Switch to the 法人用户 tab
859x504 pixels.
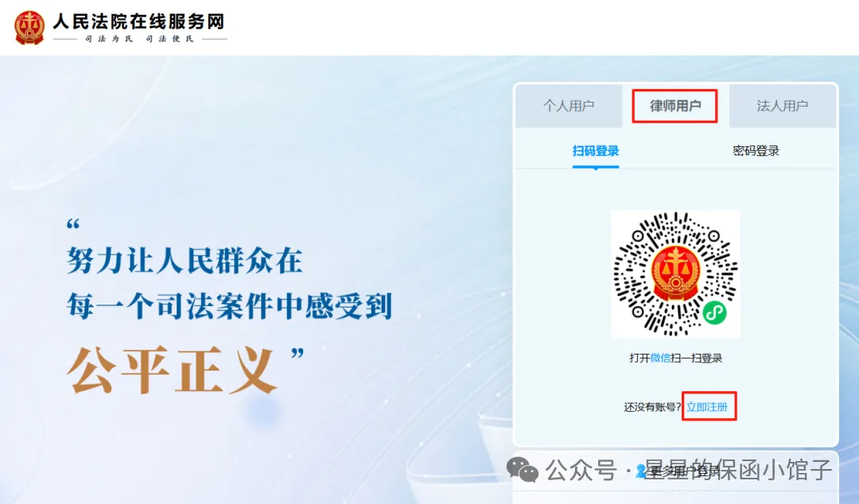click(x=783, y=106)
